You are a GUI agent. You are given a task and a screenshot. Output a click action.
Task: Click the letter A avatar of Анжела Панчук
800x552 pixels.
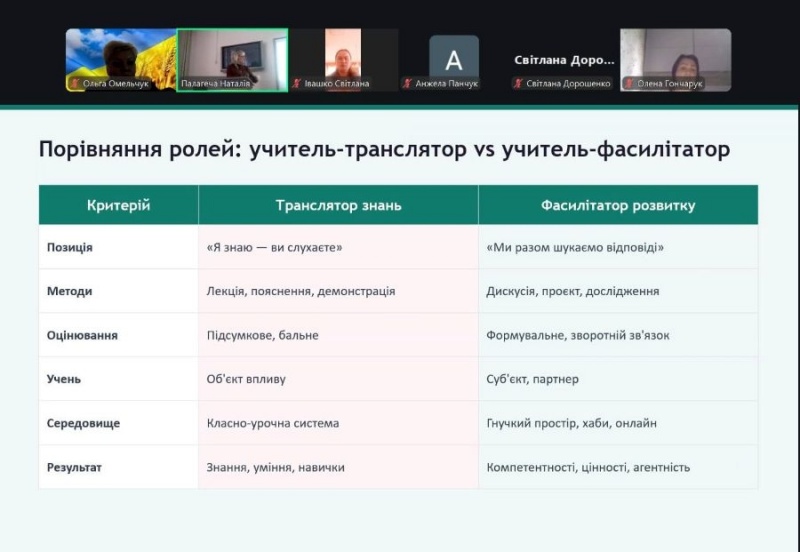(x=454, y=58)
